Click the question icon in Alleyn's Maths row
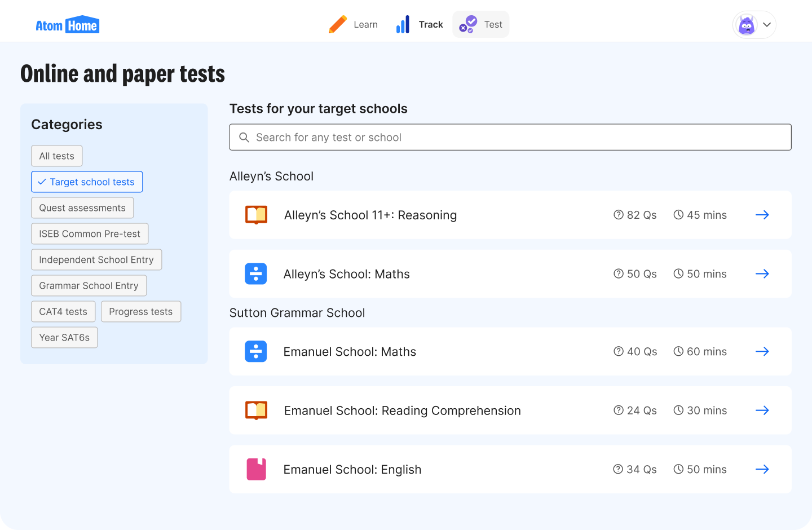812x530 pixels. (x=619, y=274)
